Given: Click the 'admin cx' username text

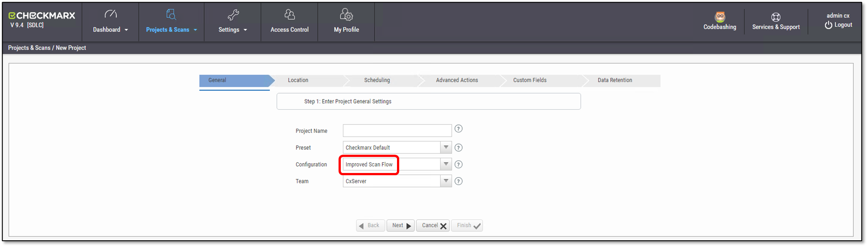Looking at the screenshot, I should pyautogui.click(x=838, y=16).
